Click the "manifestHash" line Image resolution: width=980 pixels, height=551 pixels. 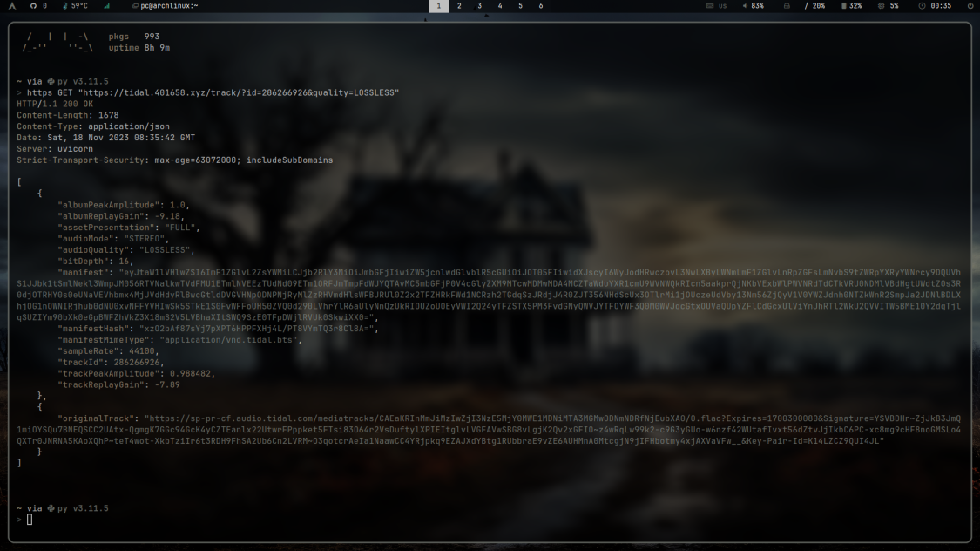218,329
